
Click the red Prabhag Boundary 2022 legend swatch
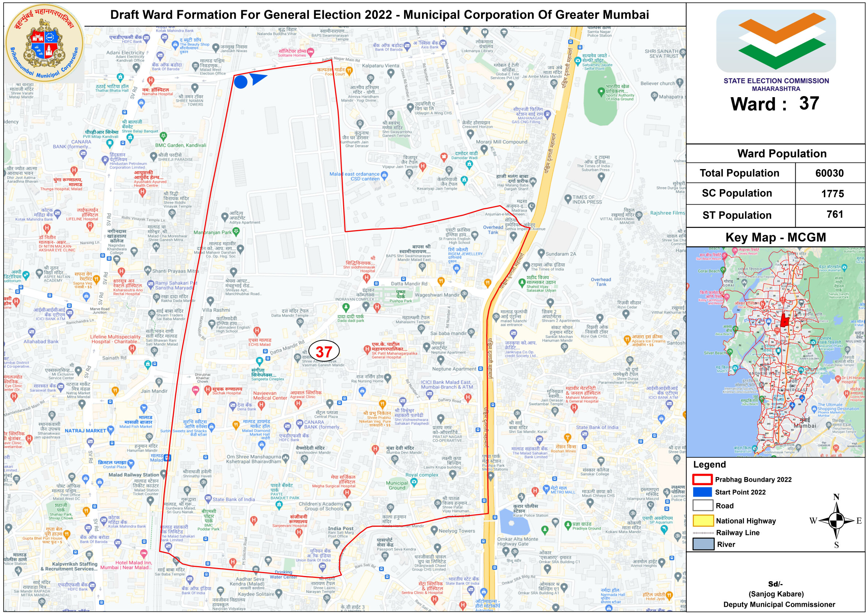point(702,479)
